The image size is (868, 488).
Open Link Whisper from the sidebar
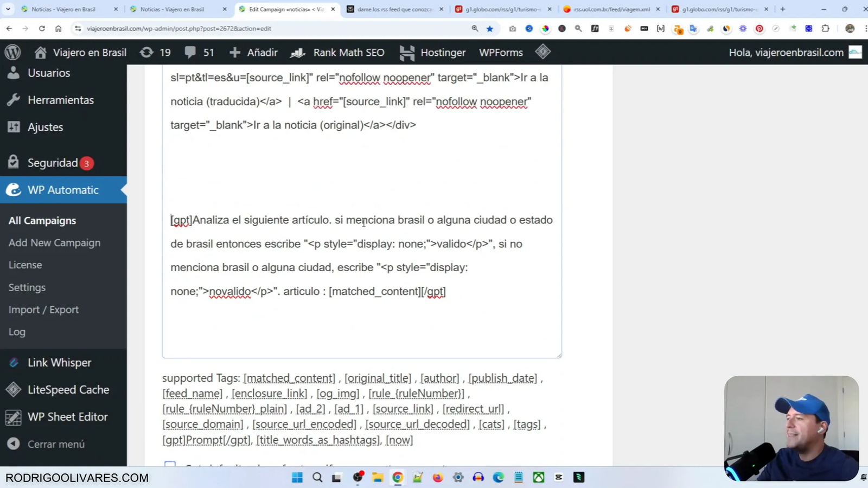(60, 362)
